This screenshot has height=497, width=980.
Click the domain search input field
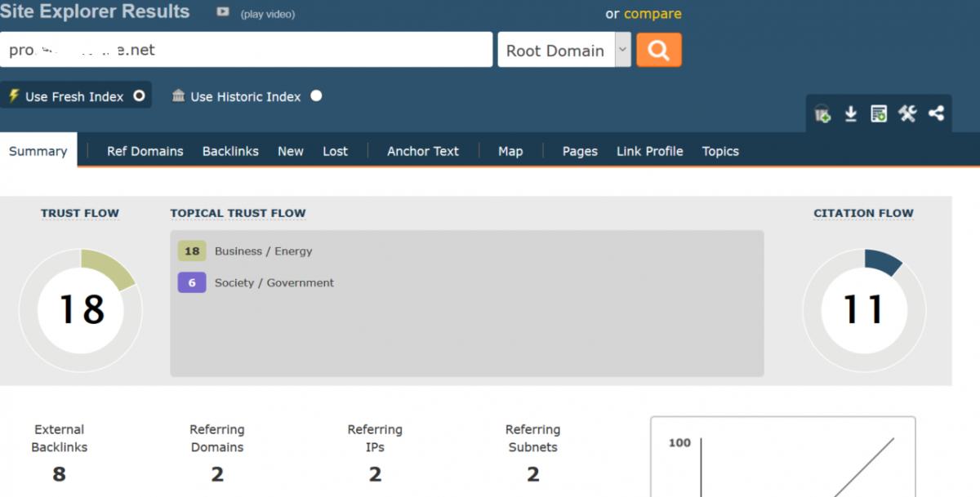click(x=246, y=50)
